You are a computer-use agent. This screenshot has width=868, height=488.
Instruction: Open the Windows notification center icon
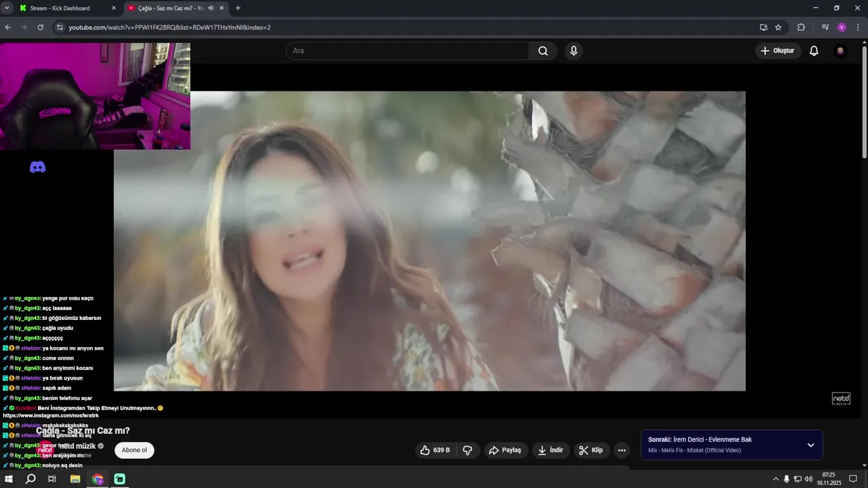854,479
